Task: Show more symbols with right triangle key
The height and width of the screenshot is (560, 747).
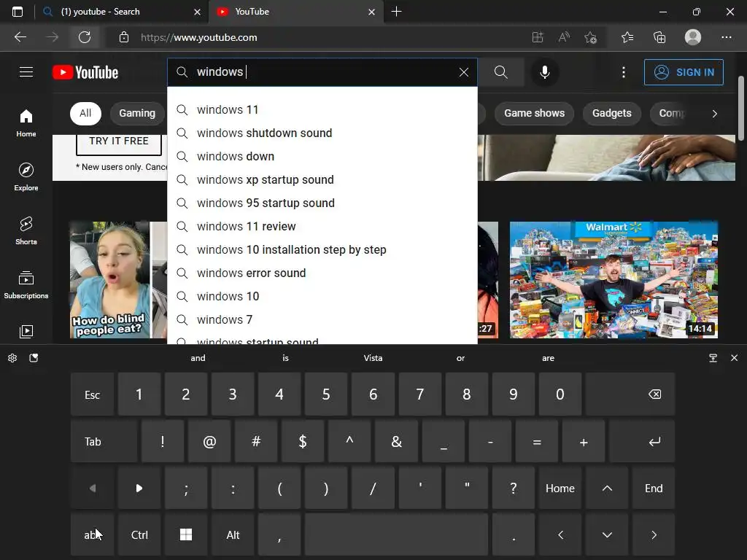Action: point(139,488)
